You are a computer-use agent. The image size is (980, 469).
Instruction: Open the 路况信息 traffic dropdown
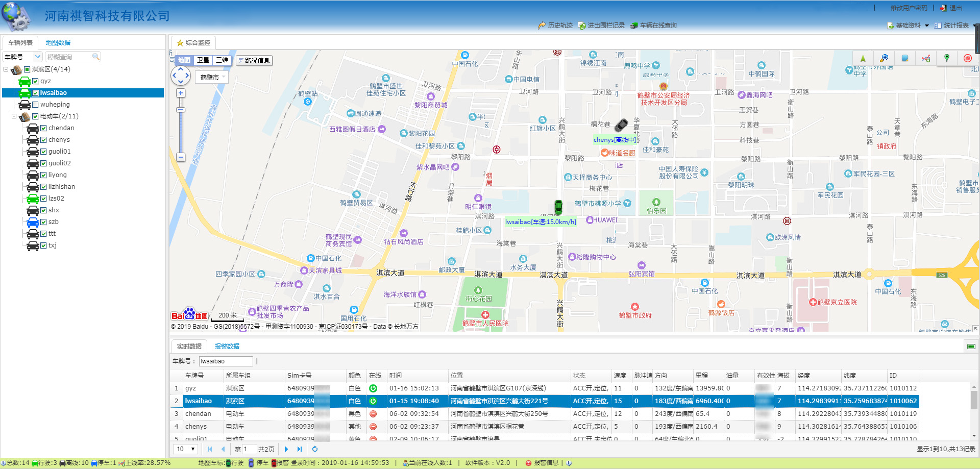pos(254,60)
